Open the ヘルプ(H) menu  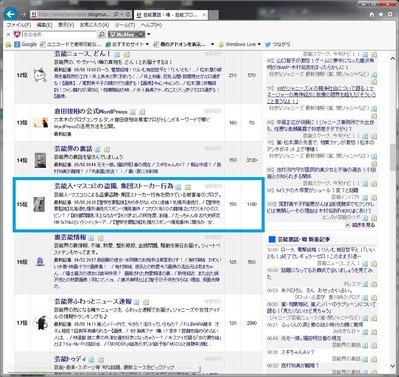click(151, 25)
